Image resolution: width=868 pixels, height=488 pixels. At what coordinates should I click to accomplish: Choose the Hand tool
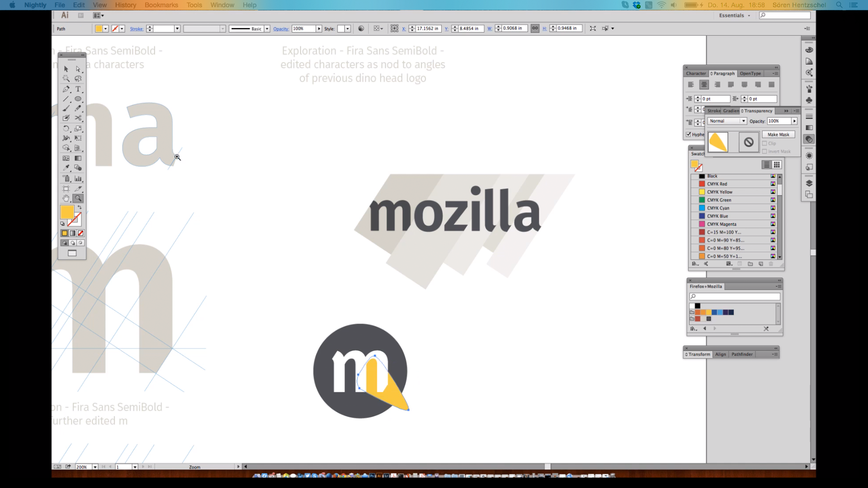pos(66,198)
